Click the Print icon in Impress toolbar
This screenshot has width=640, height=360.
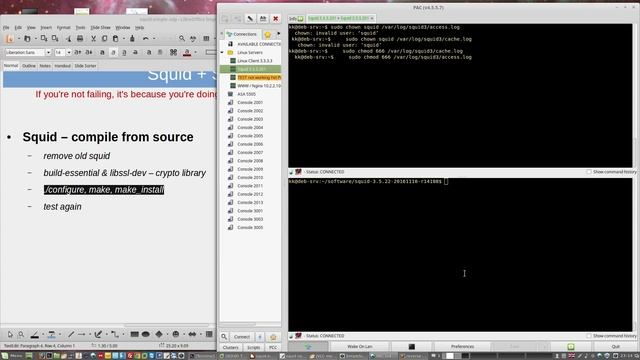[80, 38]
